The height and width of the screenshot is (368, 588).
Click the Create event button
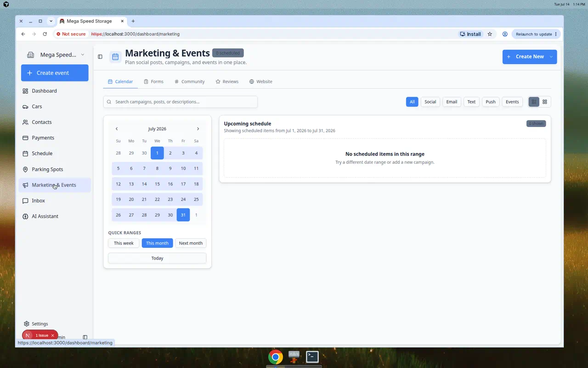(x=55, y=73)
